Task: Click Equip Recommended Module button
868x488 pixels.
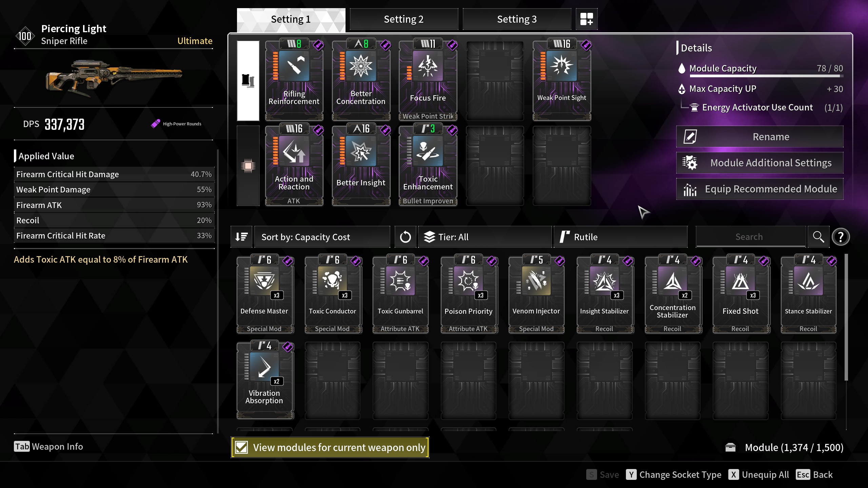Action: pyautogui.click(x=760, y=189)
